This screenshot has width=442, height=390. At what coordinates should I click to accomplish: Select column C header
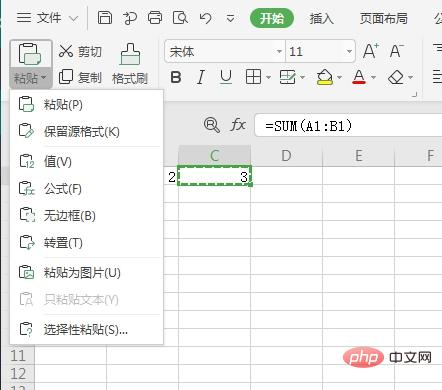[x=214, y=155]
